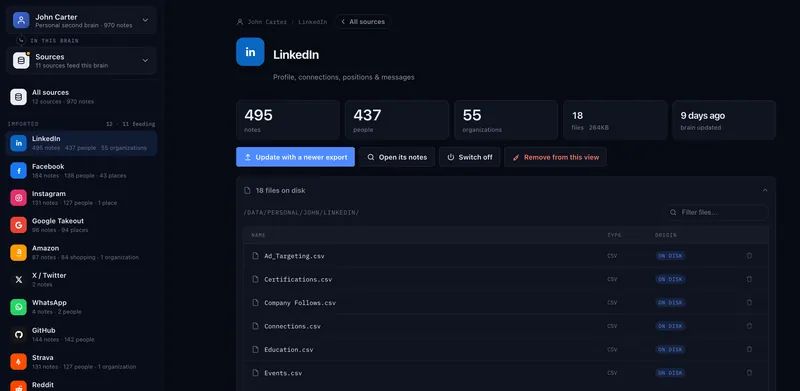Image resolution: width=800 pixels, height=391 pixels.
Task: Delete Certifications.csv with its trash icon
Action: [x=749, y=279]
